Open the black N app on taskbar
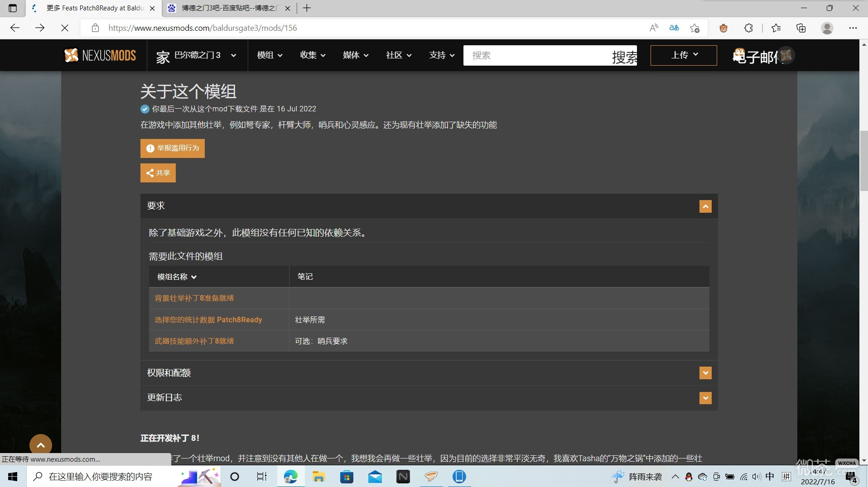868x487 pixels. [x=403, y=477]
